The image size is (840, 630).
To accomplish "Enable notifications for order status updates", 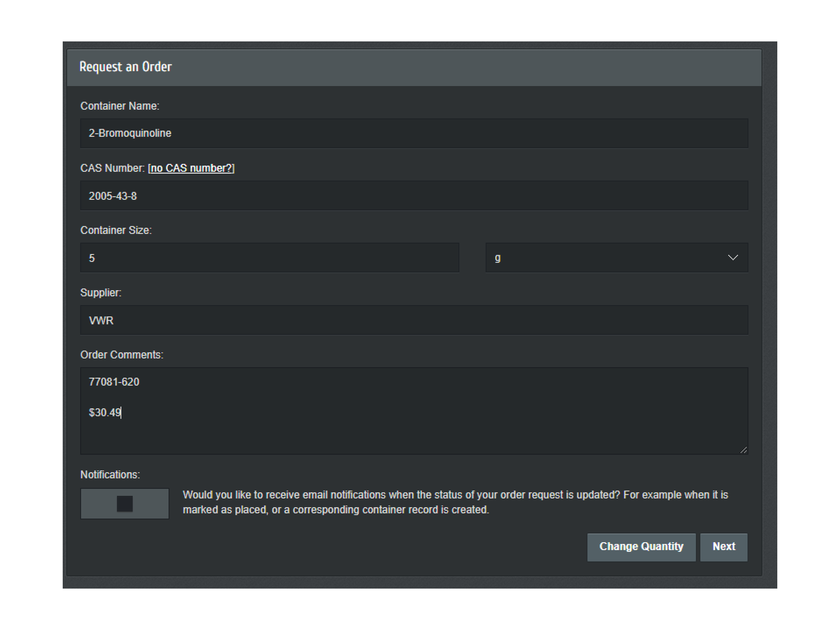I will pyautogui.click(x=125, y=503).
